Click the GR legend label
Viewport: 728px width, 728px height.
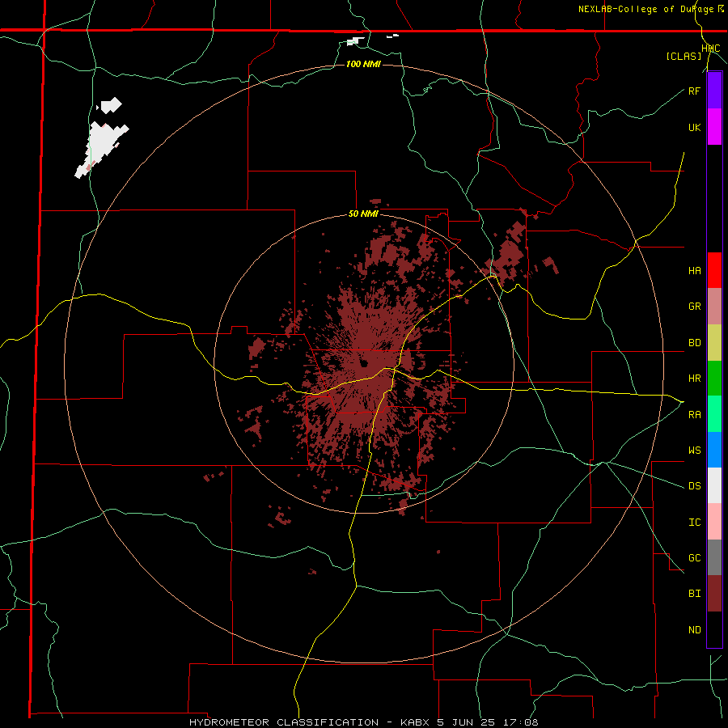click(694, 307)
